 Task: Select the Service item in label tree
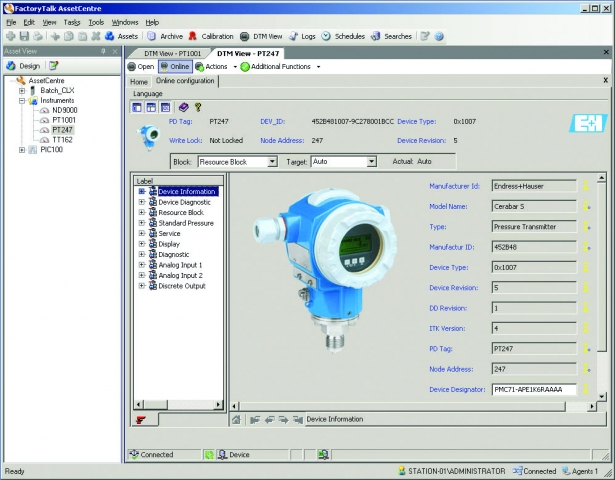coord(169,233)
